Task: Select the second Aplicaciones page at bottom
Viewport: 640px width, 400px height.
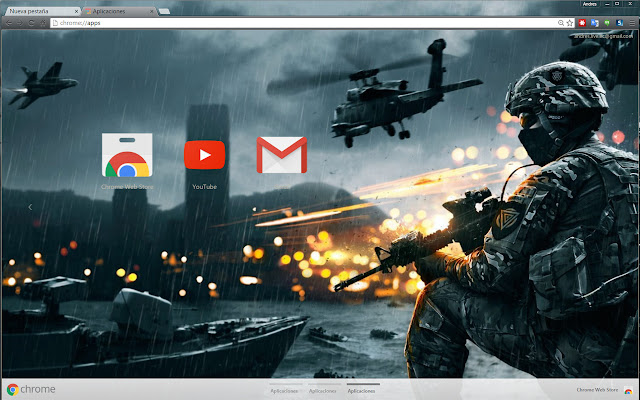Action: click(322, 389)
